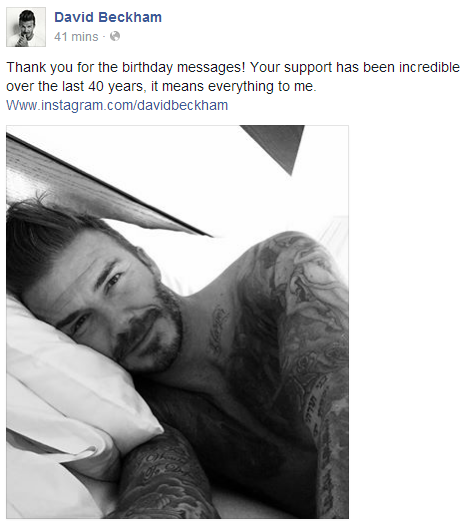The height and width of the screenshot is (527, 463).
Task: Open the photo showing the tattooed arm
Action: pyautogui.click(x=177, y=322)
